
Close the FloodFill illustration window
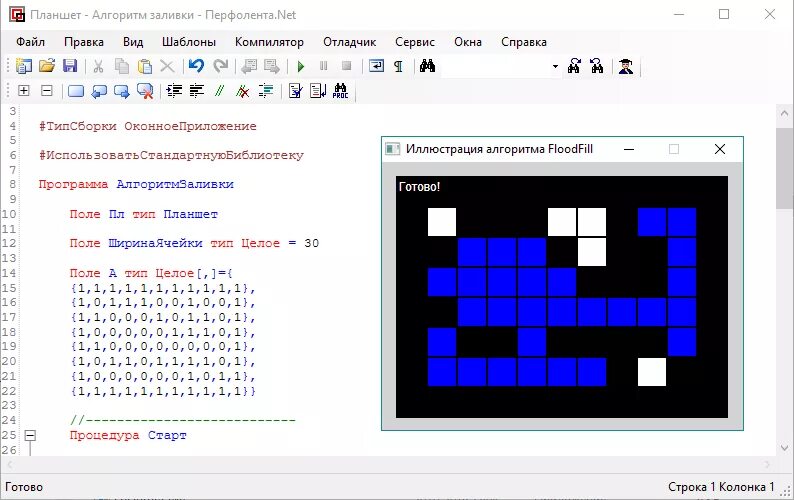point(720,149)
